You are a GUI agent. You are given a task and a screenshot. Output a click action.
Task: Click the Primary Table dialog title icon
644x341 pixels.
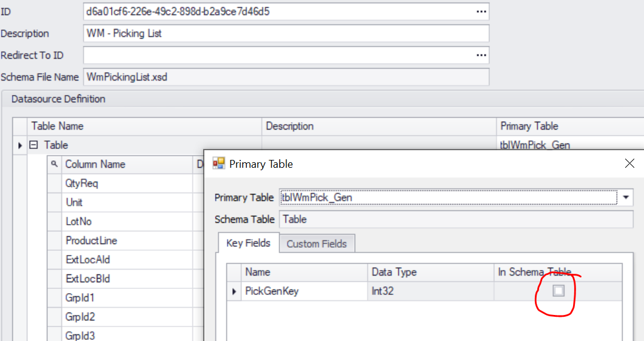click(x=218, y=164)
